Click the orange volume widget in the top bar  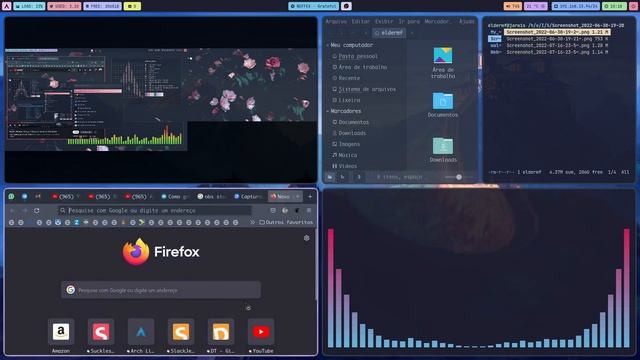[513, 6]
